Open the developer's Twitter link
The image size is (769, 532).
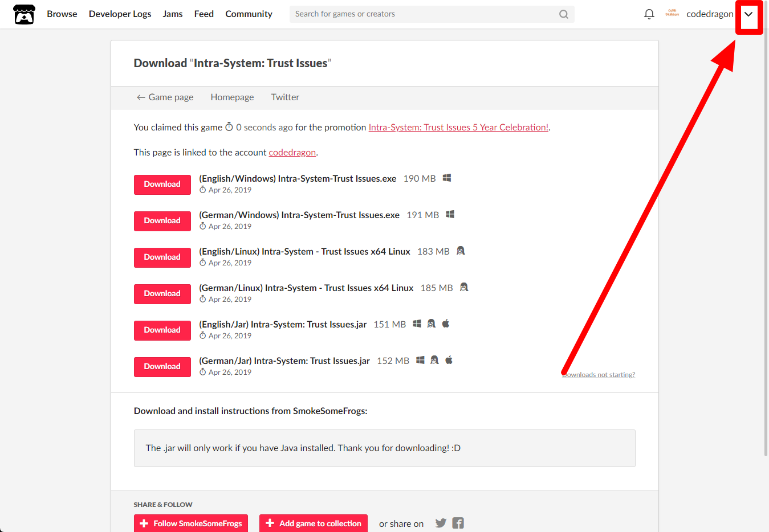click(x=285, y=97)
